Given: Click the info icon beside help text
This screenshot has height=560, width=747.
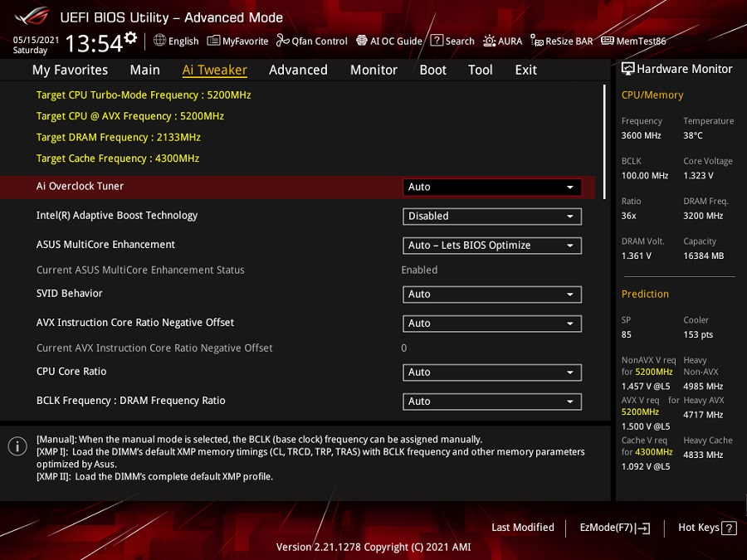Looking at the screenshot, I should tap(17, 446).
